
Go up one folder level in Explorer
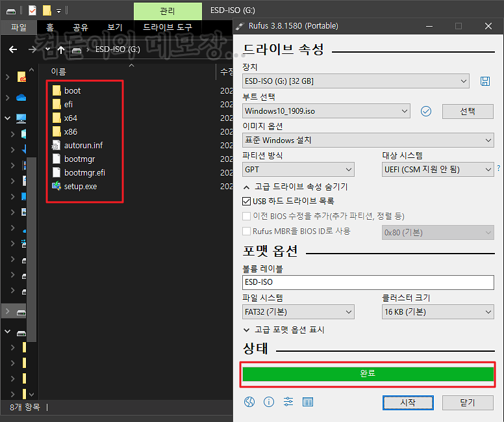click(61, 49)
